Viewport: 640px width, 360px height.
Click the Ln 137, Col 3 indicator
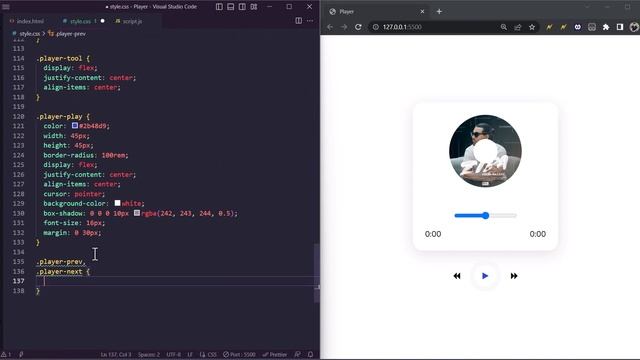(x=116, y=354)
